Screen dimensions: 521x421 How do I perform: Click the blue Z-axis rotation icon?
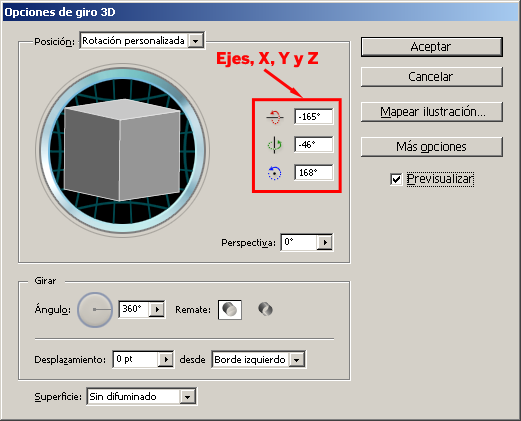pos(274,173)
